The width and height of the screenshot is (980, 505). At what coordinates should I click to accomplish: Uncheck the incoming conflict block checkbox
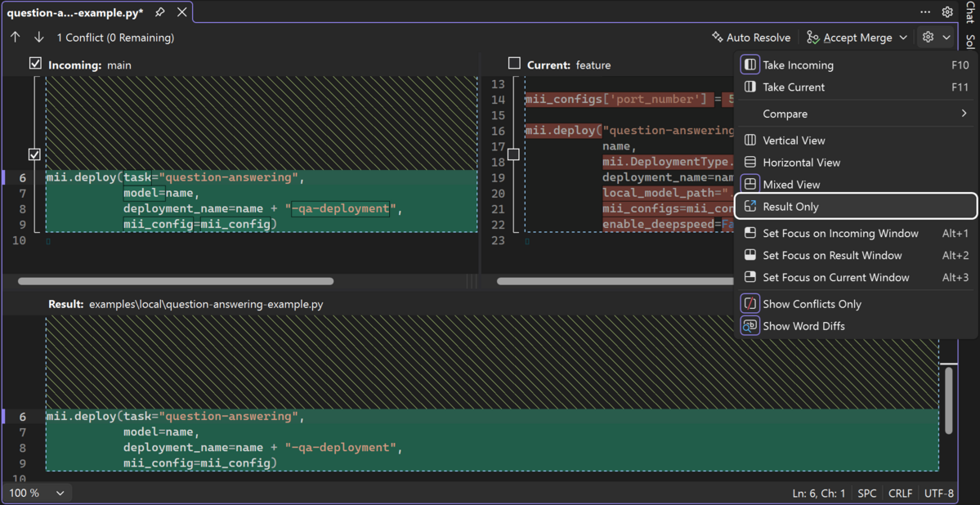click(x=35, y=154)
